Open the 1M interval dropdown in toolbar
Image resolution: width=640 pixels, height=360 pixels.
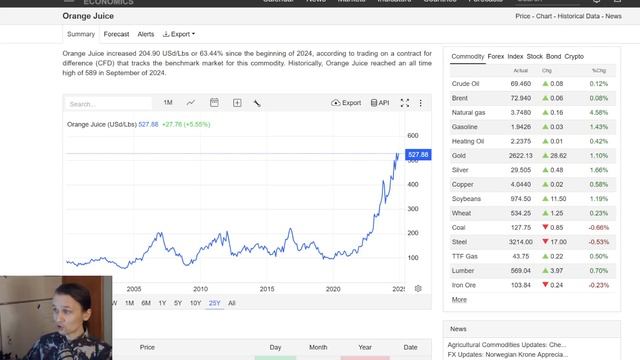(x=168, y=102)
